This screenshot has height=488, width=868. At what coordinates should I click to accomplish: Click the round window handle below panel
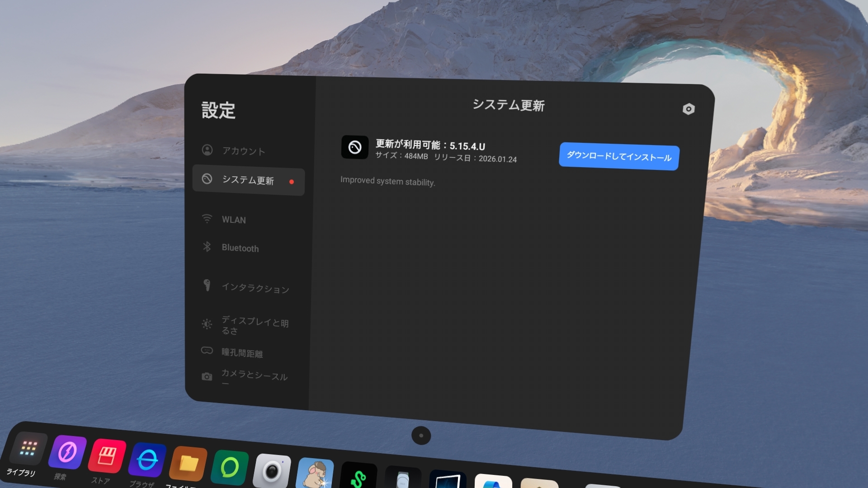point(421,436)
